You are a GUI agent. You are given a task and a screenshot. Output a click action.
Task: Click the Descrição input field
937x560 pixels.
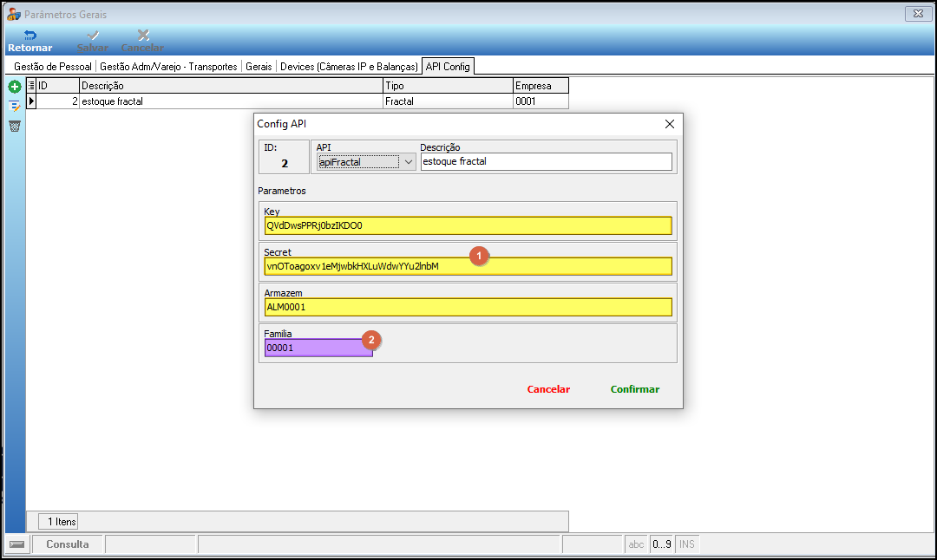(x=547, y=162)
